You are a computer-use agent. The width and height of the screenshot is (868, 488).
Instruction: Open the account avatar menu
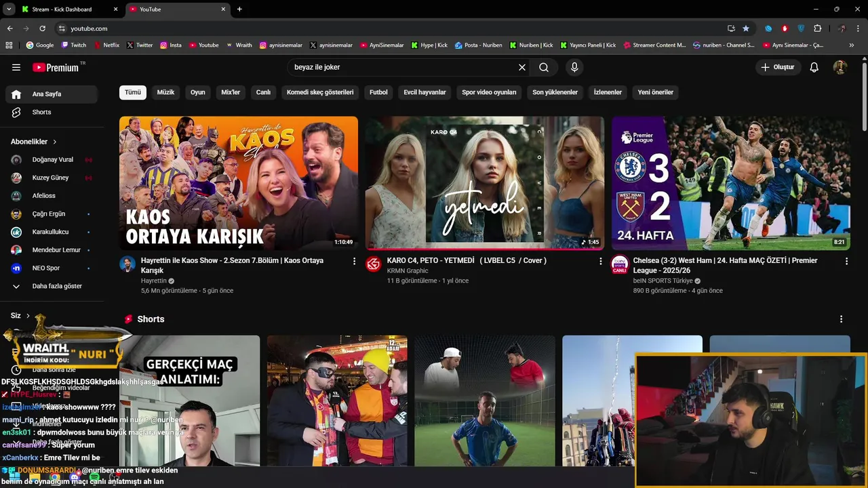[840, 67]
